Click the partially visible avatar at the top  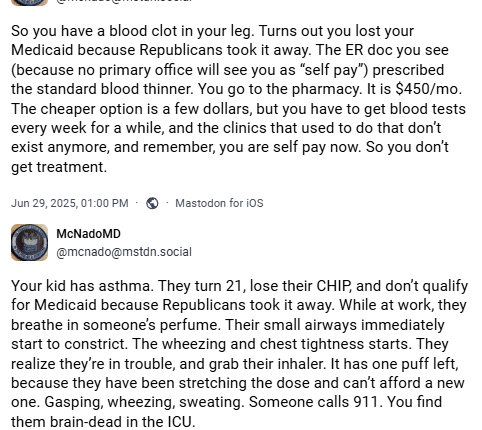[29, 3]
